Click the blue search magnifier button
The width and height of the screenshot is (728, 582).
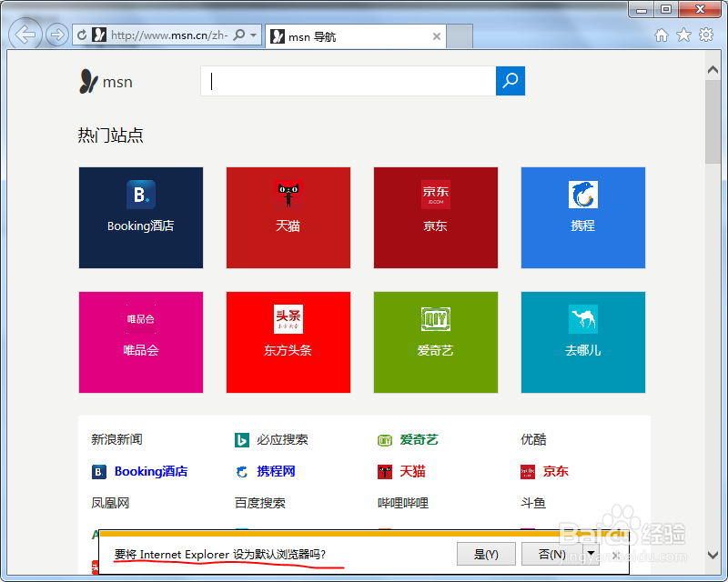click(x=511, y=81)
